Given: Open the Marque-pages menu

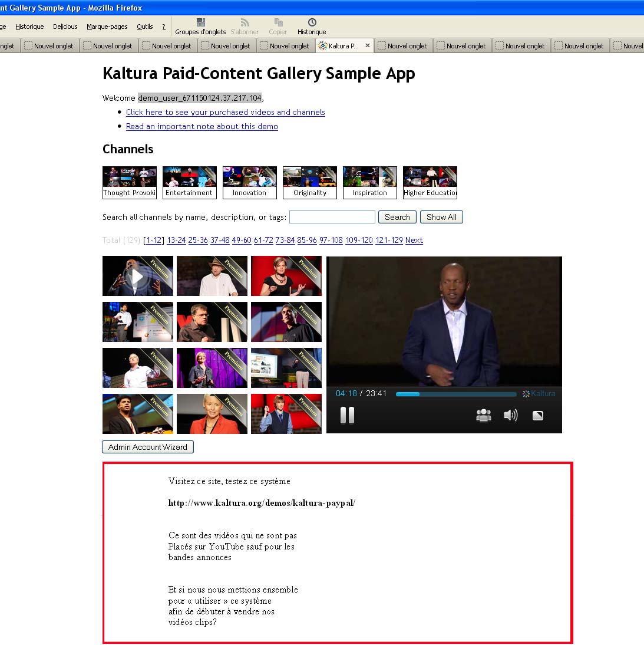Looking at the screenshot, I should [x=107, y=27].
